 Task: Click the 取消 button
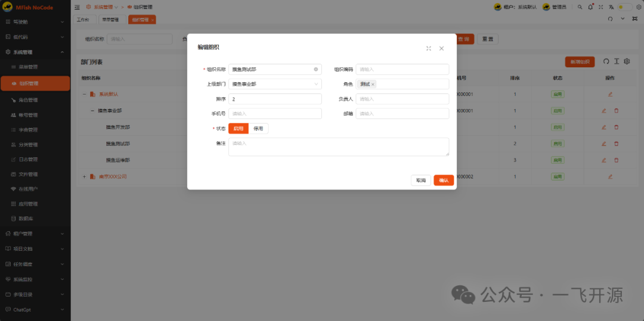pyautogui.click(x=421, y=180)
